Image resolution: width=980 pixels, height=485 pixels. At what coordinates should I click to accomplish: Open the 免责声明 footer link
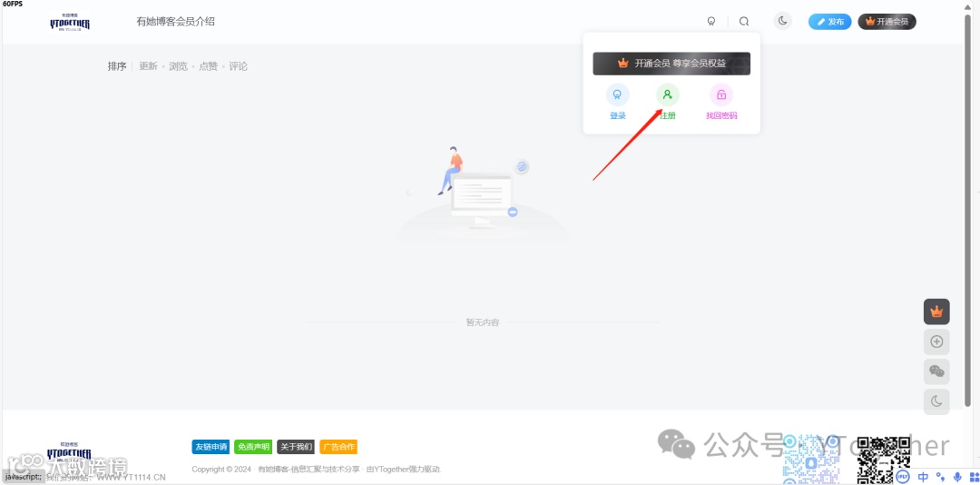click(253, 447)
